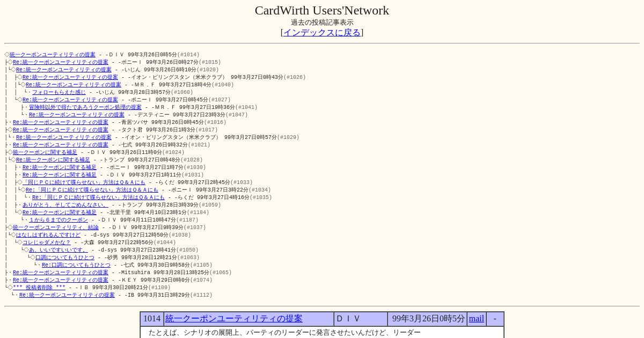Open ありがとう、そしてごめんなさい。 post

(65, 205)
